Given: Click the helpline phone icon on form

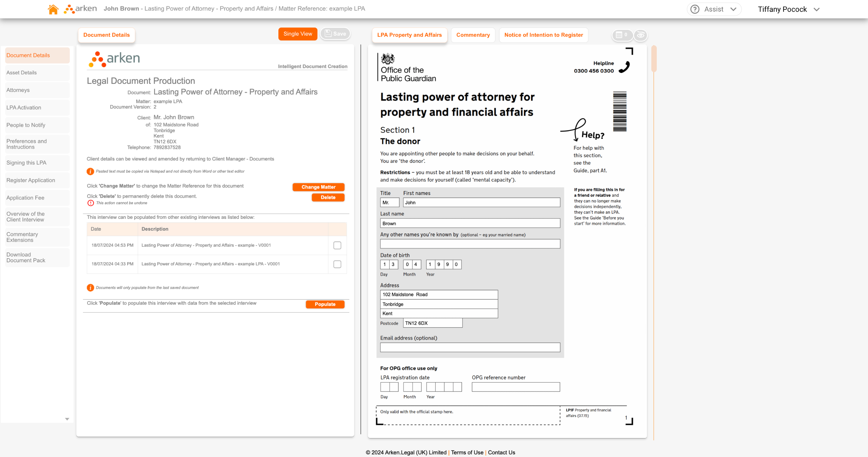Looking at the screenshot, I should click(624, 67).
